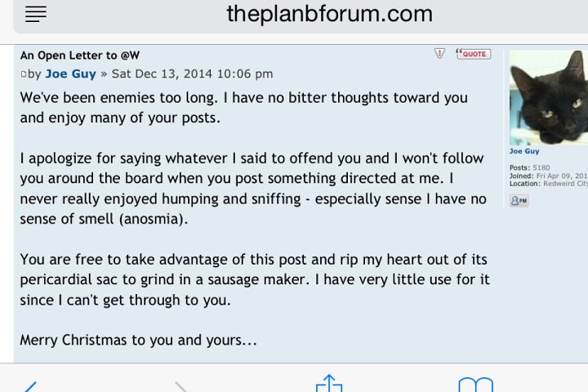Screen dimensions: 588x392
Task: Report this post with the exclamation icon
Action: 439,54
